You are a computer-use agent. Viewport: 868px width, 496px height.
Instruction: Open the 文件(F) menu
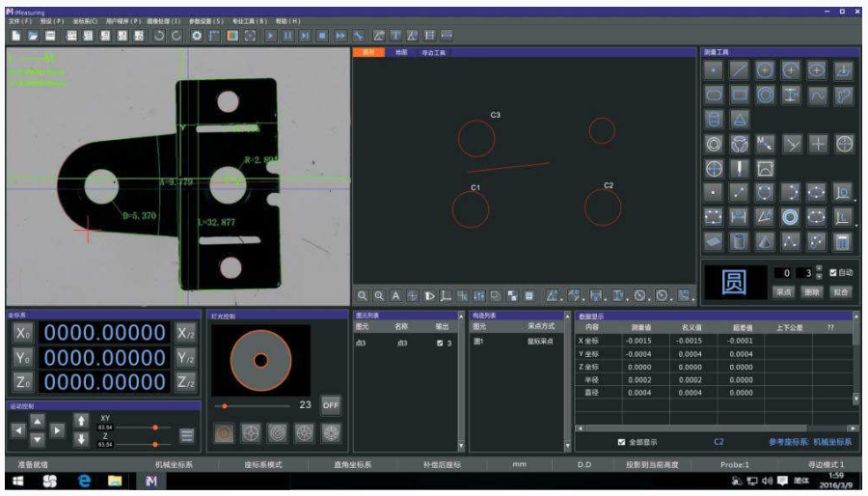point(19,20)
